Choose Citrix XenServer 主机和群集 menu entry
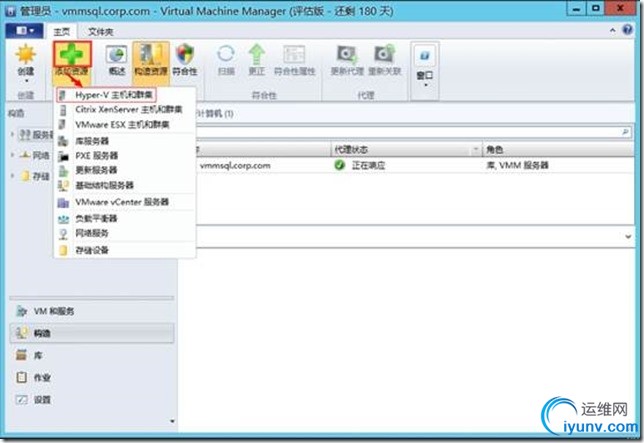 click(x=124, y=110)
